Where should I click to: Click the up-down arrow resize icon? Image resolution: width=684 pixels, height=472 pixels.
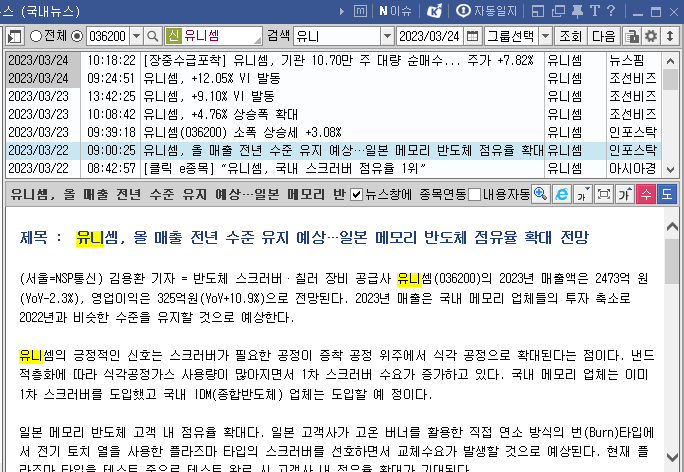click(670, 36)
